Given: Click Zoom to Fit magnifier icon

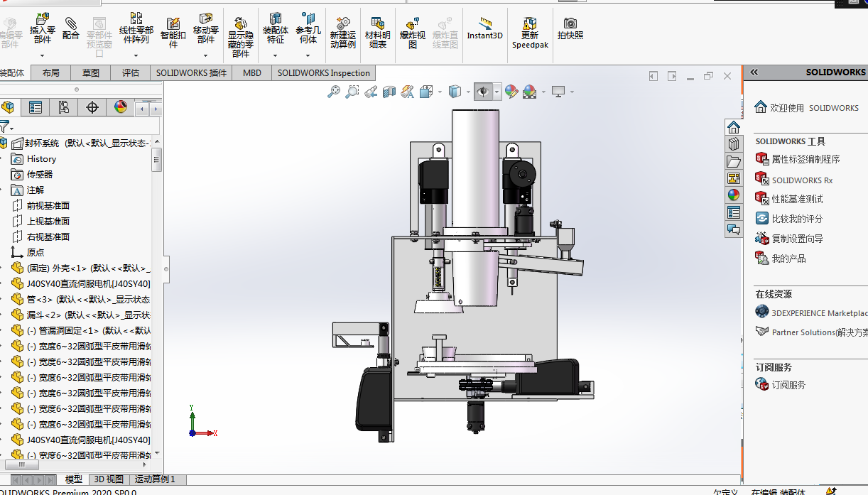Looking at the screenshot, I should [x=334, y=92].
